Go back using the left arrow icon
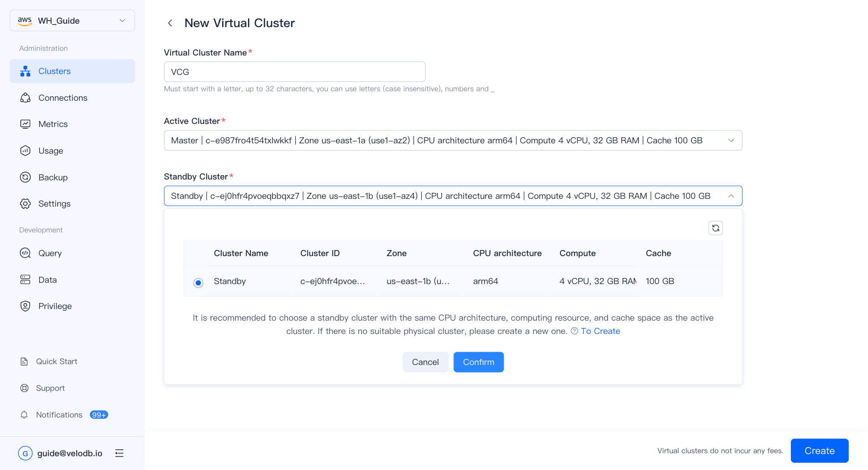868x470 pixels. pyautogui.click(x=170, y=23)
